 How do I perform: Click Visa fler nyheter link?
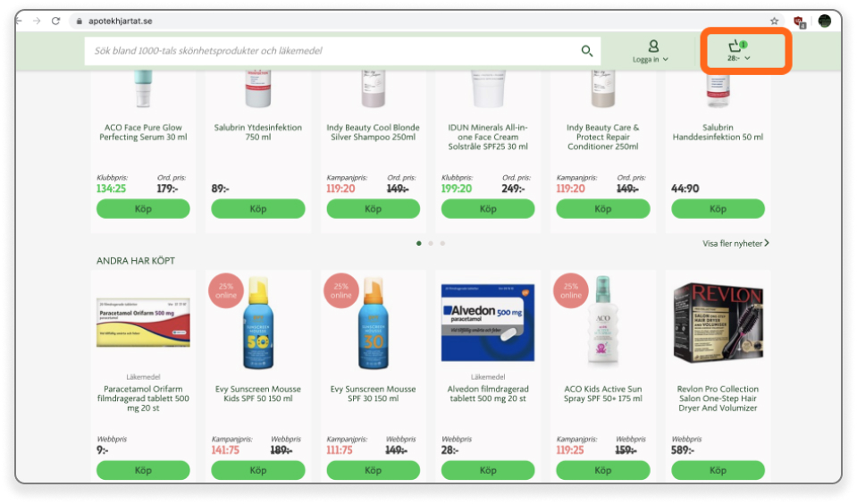pyautogui.click(x=735, y=243)
